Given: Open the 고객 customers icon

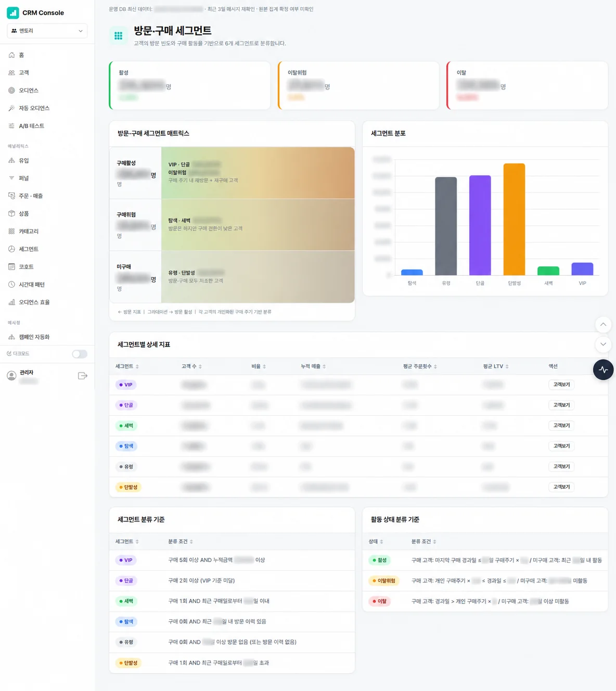Looking at the screenshot, I should [x=11, y=73].
